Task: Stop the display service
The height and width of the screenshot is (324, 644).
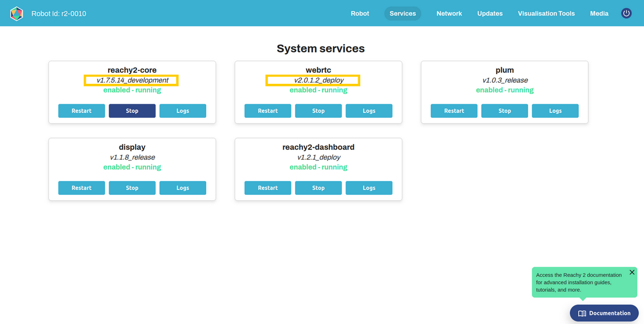Action: [x=132, y=188]
